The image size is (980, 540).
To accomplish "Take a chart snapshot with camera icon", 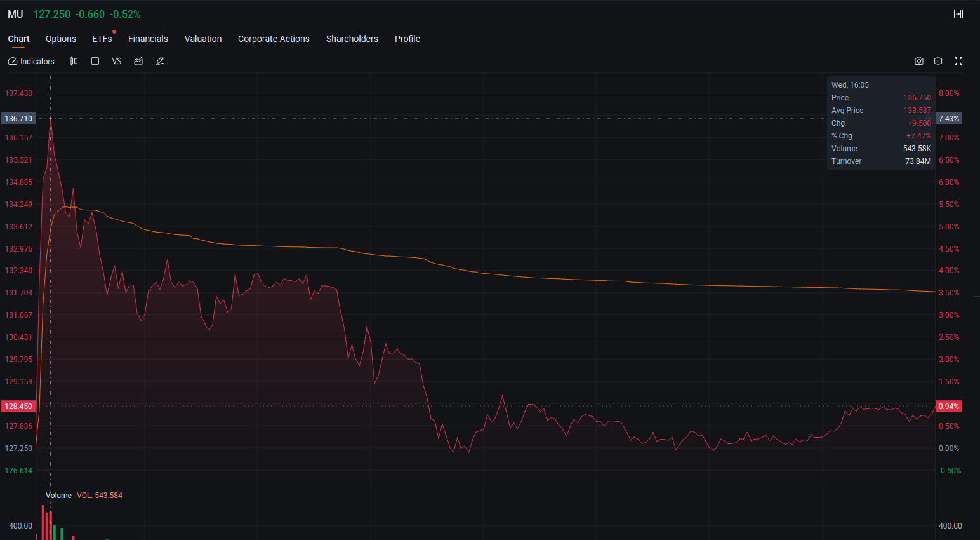I will [x=919, y=61].
